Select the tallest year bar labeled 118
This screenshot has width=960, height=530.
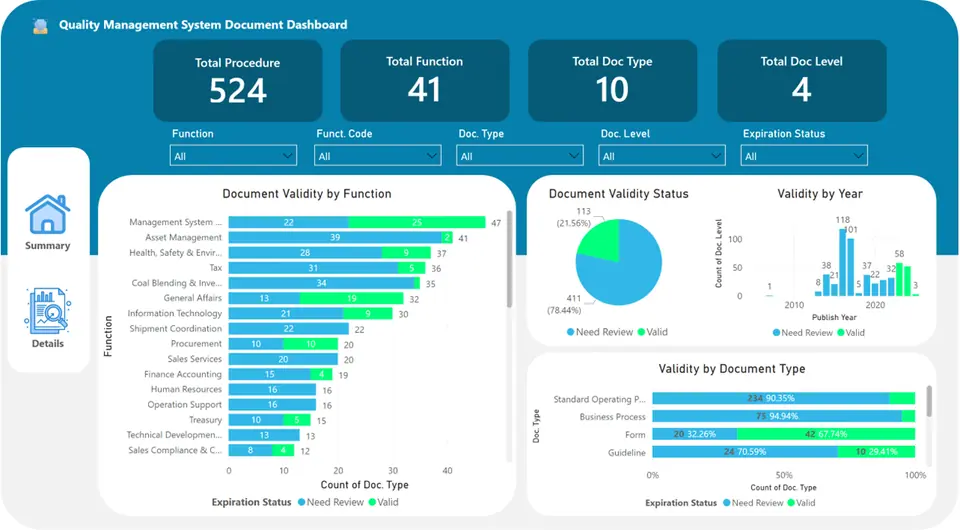click(x=842, y=262)
